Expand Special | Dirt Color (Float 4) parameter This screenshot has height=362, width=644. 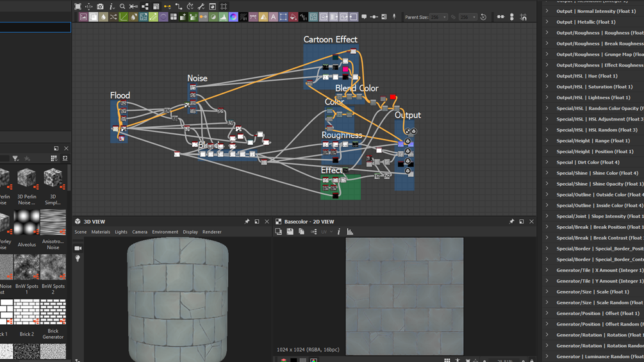coord(547,161)
